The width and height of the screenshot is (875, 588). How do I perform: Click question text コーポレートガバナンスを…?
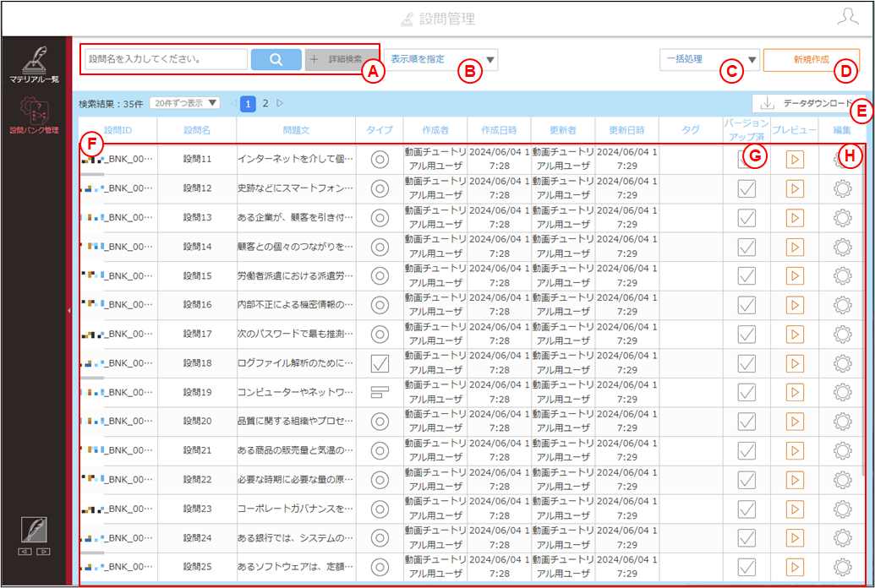295,509
